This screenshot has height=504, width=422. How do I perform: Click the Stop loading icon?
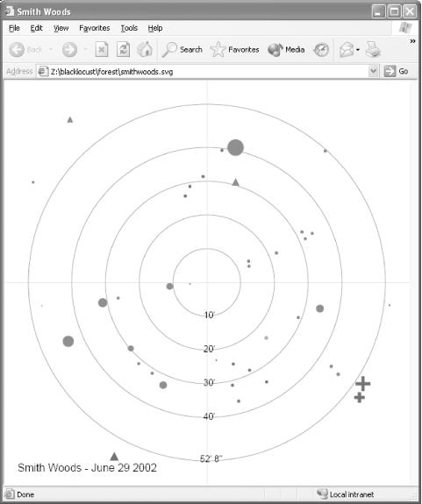point(102,50)
